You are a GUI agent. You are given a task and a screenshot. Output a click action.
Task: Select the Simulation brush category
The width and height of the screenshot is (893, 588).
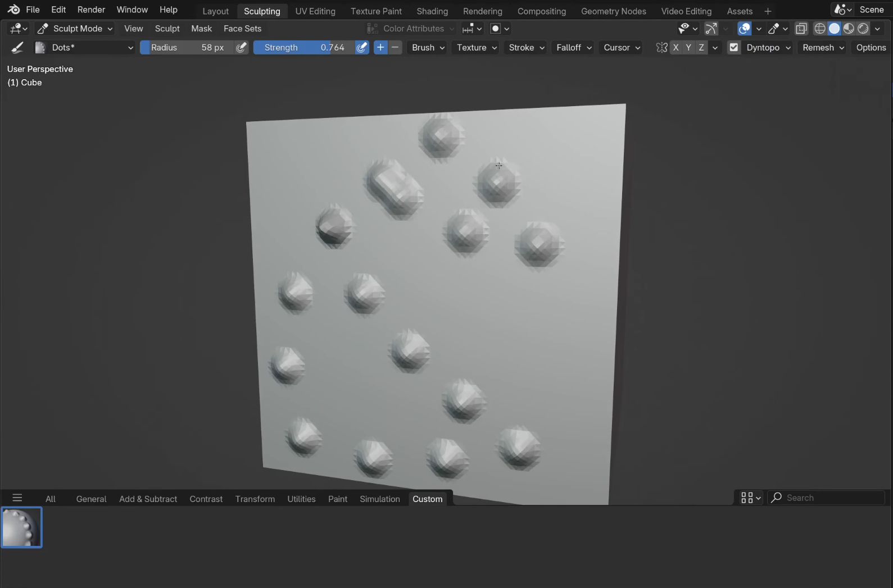click(380, 499)
